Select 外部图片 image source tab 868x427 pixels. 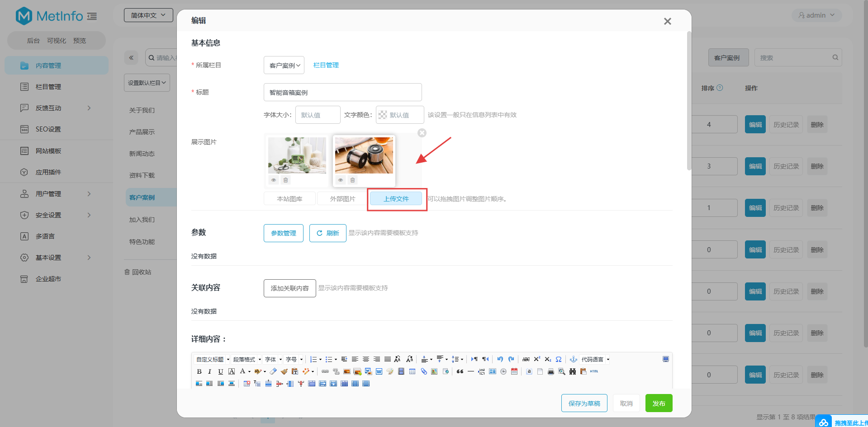point(342,199)
